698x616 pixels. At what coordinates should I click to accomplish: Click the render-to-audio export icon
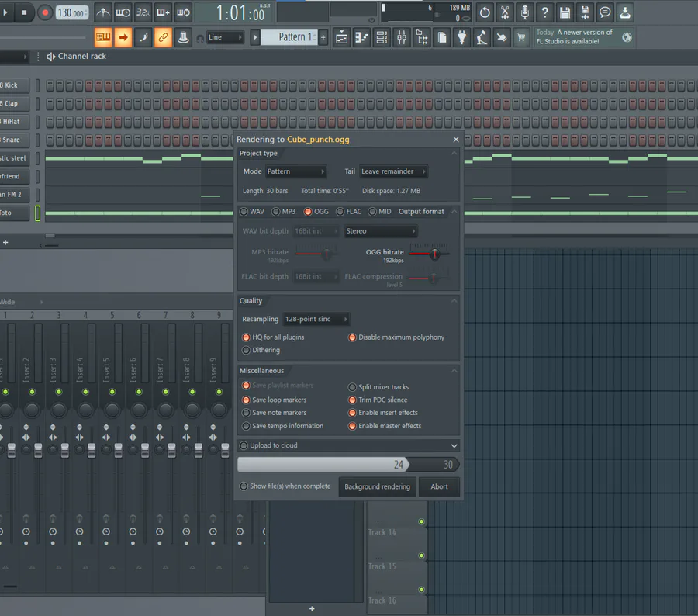(x=585, y=12)
